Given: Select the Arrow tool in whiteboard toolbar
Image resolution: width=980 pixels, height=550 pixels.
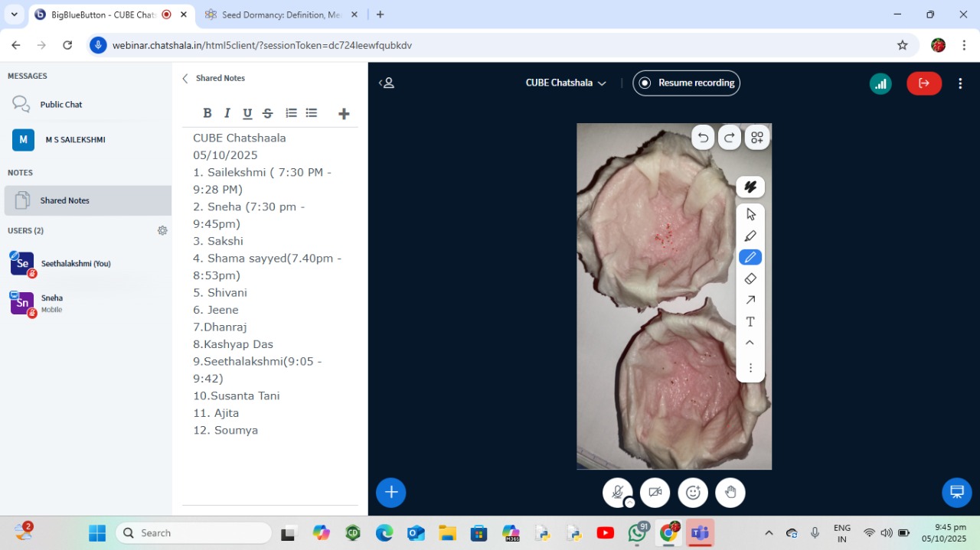Looking at the screenshot, I should (750, 300).
